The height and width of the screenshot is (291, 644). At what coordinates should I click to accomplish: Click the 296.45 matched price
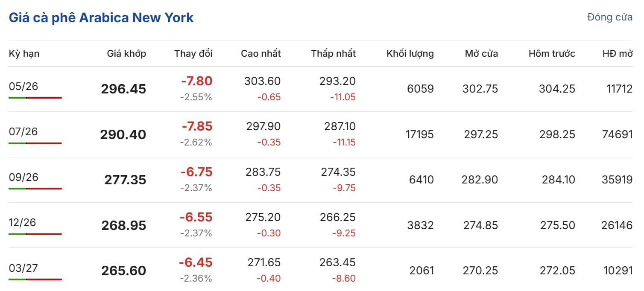[x=123, y=89]
